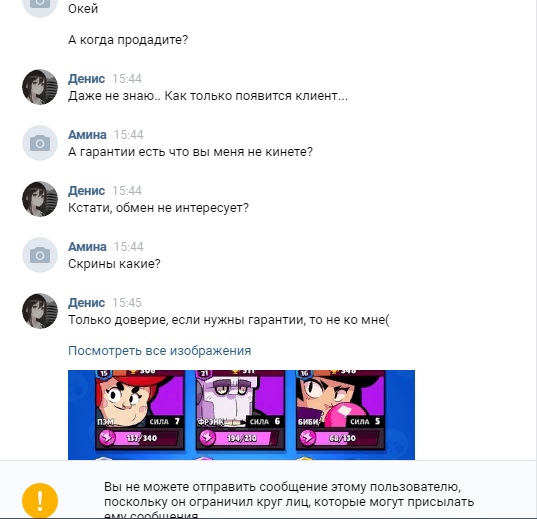Open Денис's name link above 'Только доверие'
The width and height of the screenshot is (537, 519).
[86, 303]
